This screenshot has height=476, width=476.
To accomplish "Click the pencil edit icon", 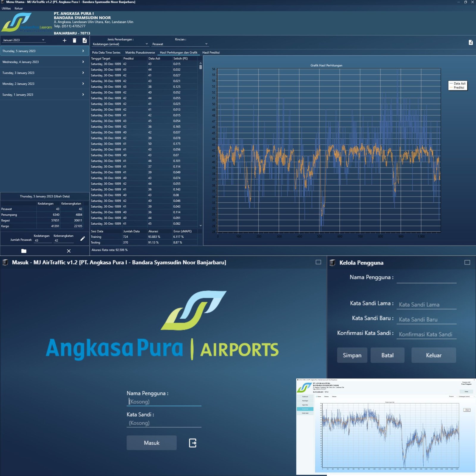I will tap(83, 239).
